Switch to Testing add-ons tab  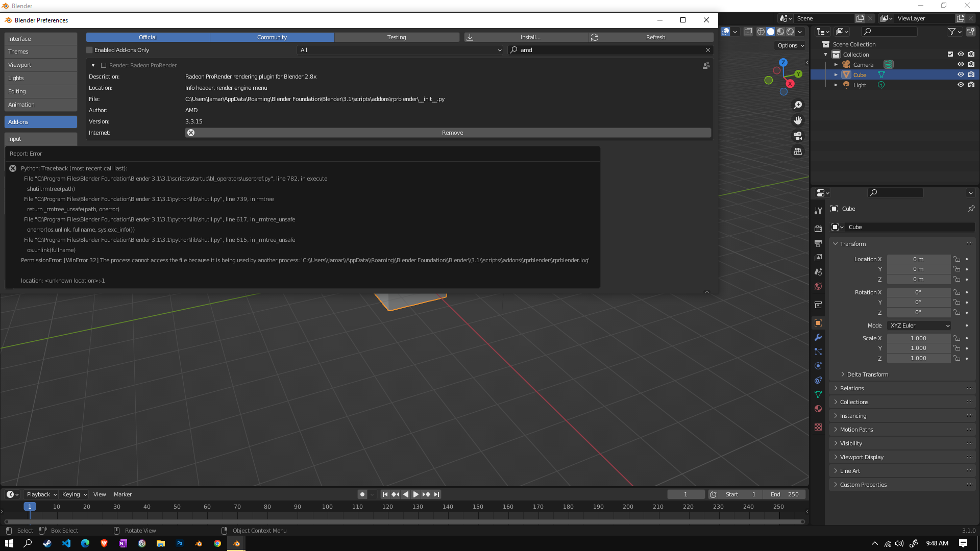(x=397, y=37)
